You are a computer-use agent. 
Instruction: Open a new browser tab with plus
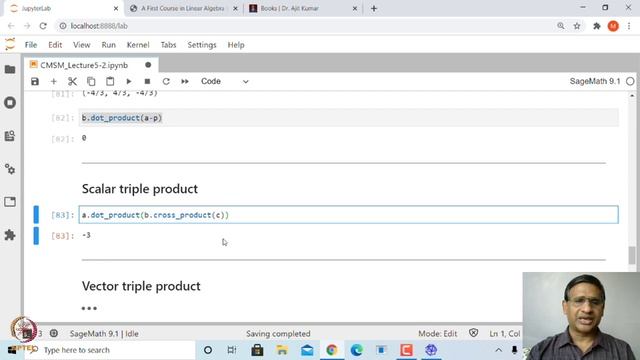click(374, 8)
